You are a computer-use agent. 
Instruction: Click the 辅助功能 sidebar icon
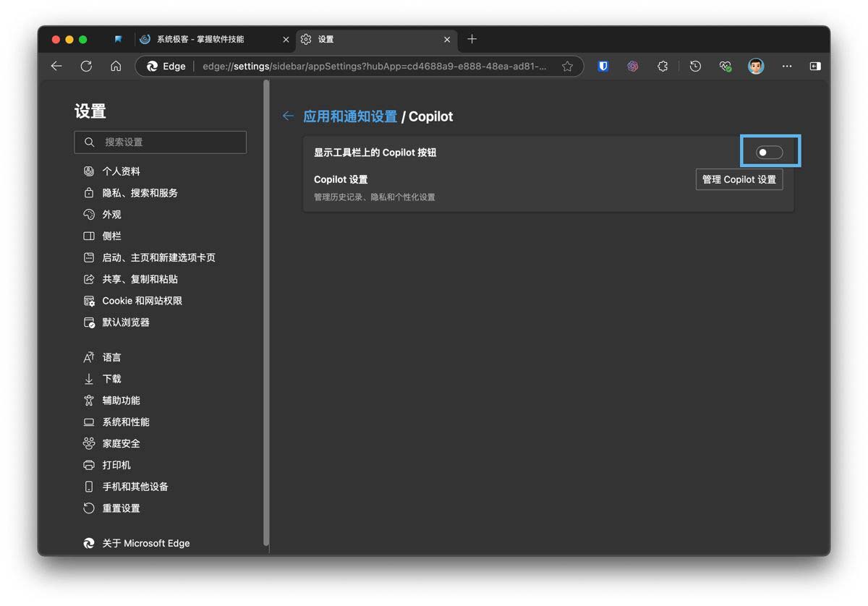[x=89, y=401]
